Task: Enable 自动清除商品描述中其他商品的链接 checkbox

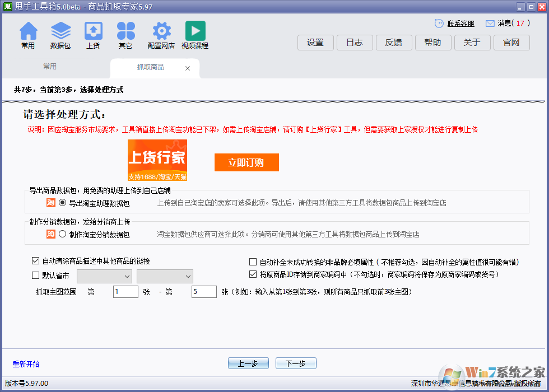Action: click(35, 261)
